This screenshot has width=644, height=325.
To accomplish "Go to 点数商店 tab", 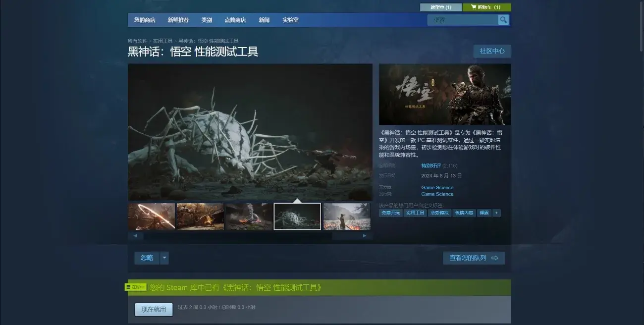I will [235, 20].
